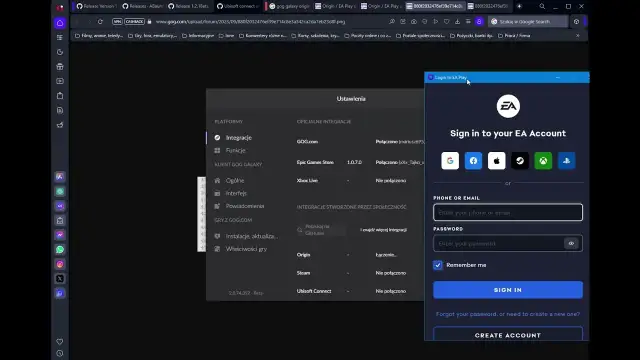Open the 'Filmy, anime, telewiz...' bookmarks folder
This screenshot has width=640, height=360.
(98, 36)
